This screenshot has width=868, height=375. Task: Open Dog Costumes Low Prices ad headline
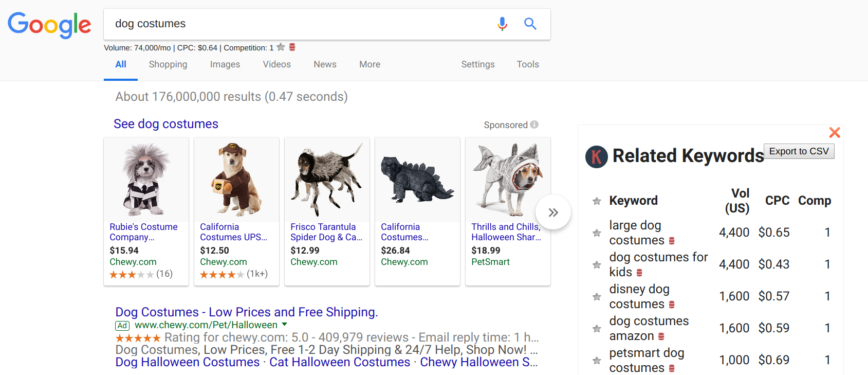point(247,312)
